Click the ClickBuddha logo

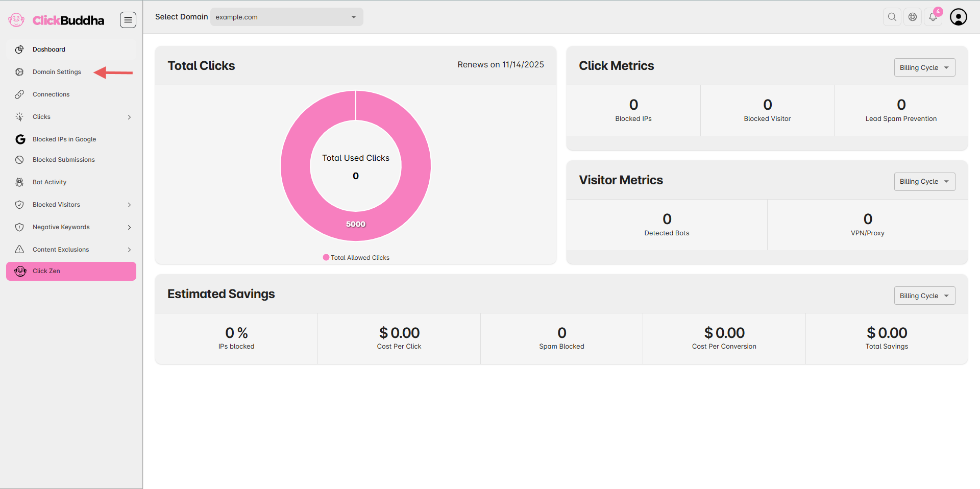56,20
